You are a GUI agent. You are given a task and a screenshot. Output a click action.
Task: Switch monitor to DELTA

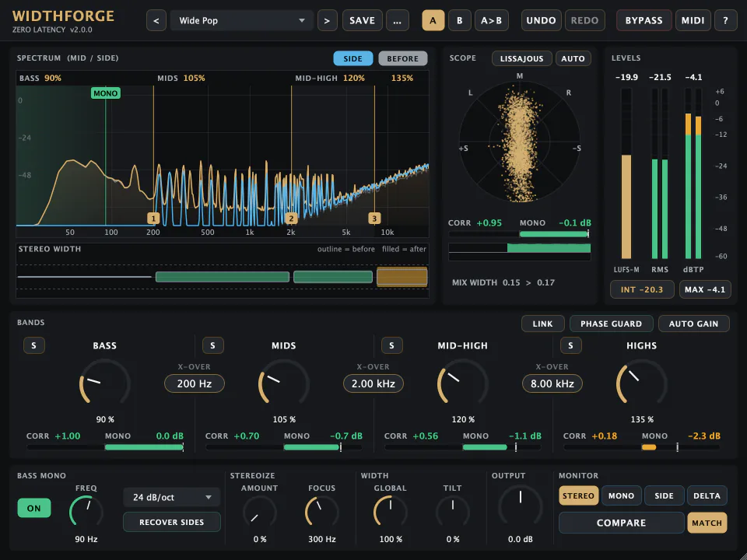point(707,495)
